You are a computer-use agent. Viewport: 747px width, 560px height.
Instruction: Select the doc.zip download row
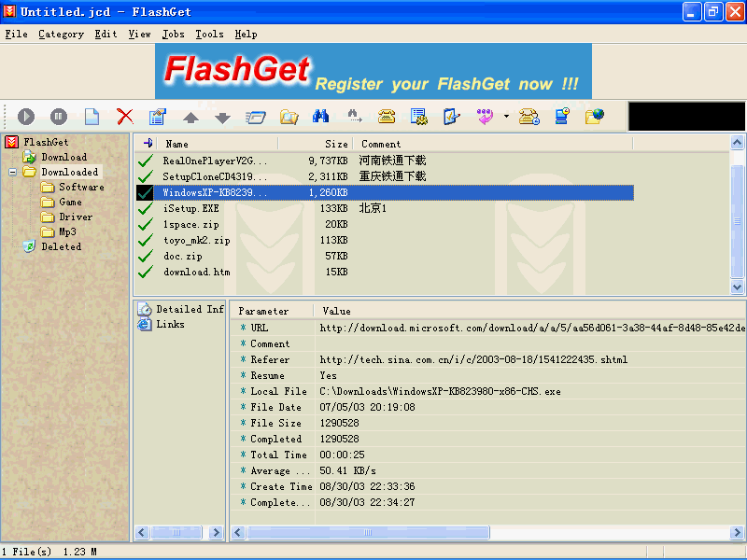click(385, 256)
